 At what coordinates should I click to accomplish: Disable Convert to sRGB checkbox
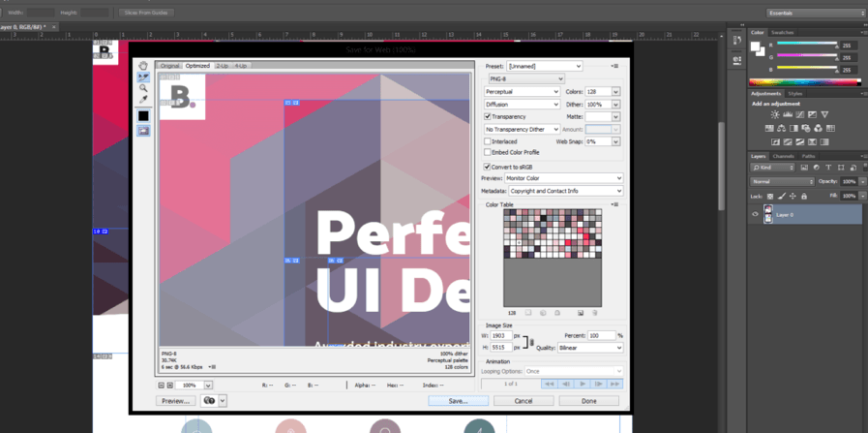point(488,167)
